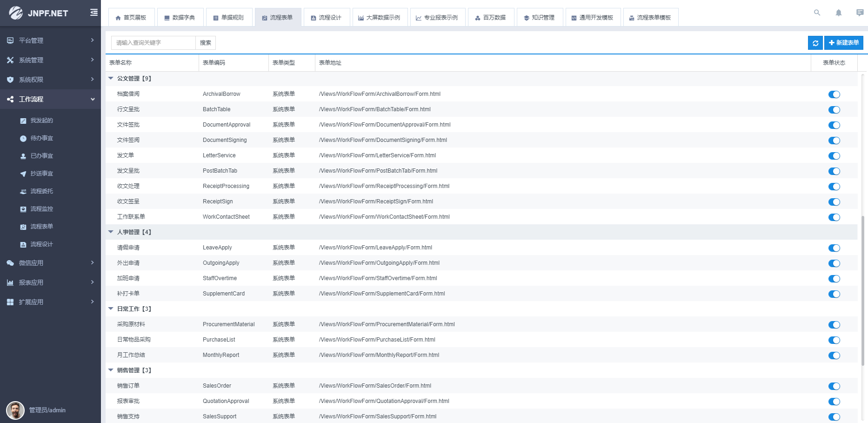Click the 大屏数据示例 tab chart icon

(361, 18)
